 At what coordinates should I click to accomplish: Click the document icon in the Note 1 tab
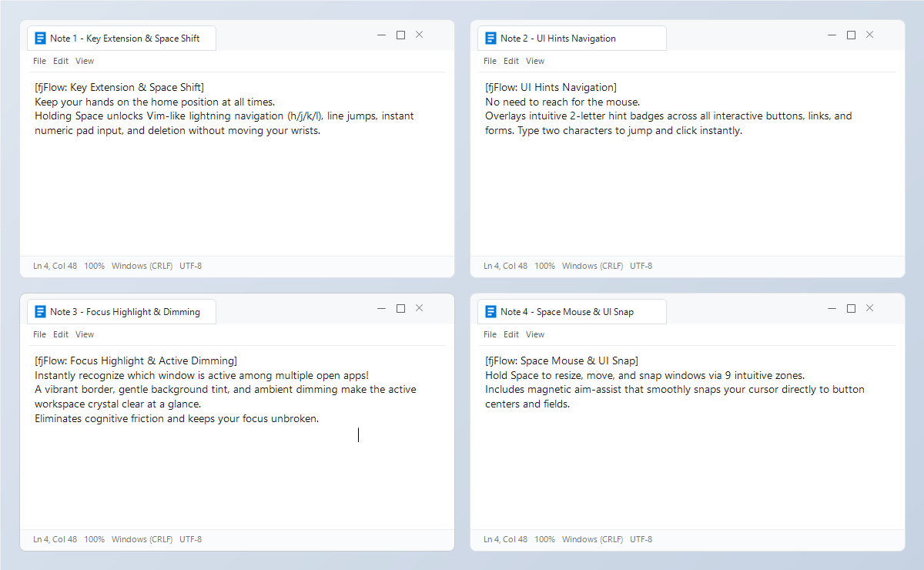[41, 39]
